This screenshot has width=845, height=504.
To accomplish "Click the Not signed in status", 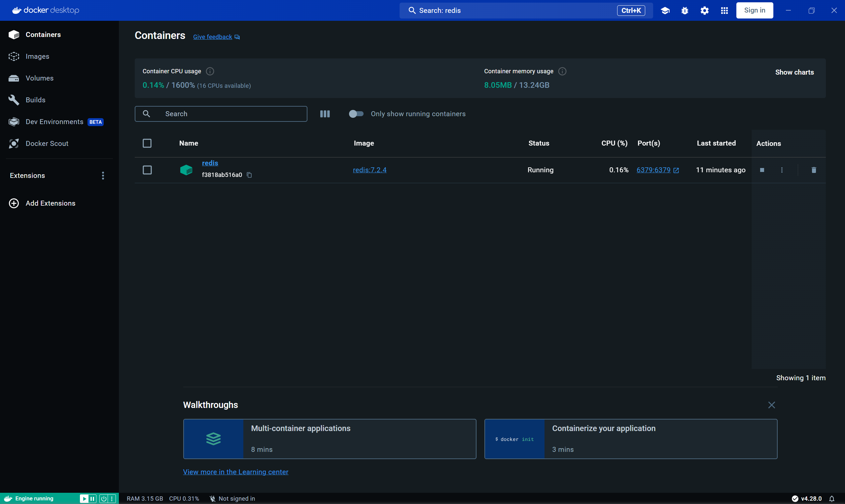I will (232, 499).
